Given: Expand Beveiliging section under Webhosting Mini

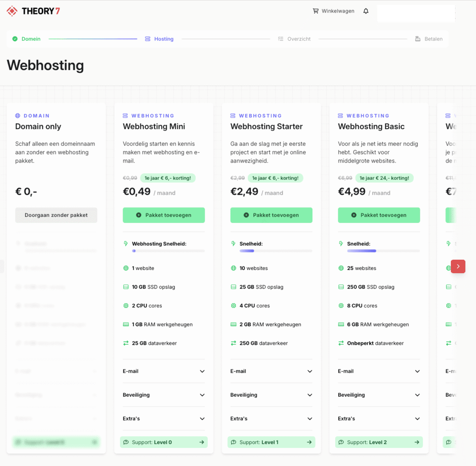Looking at the screenshot, I should click(x=164, y=395).
